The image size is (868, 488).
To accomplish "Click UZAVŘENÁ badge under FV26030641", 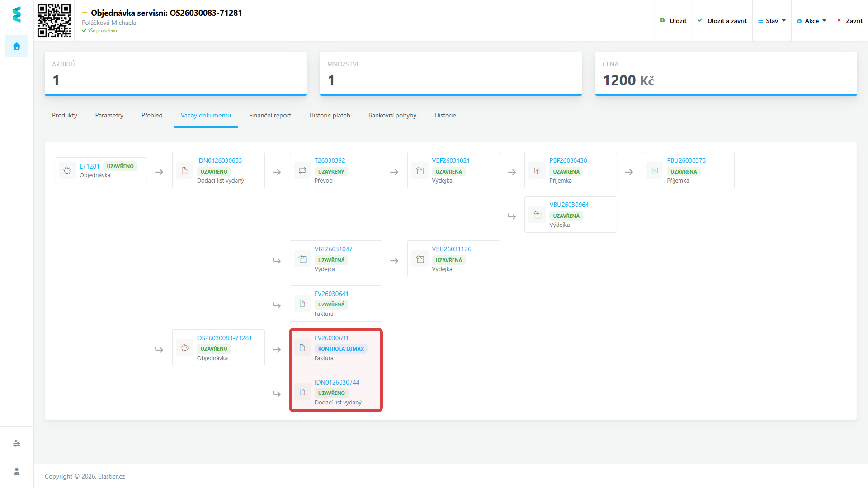I will tap(331, 305).
